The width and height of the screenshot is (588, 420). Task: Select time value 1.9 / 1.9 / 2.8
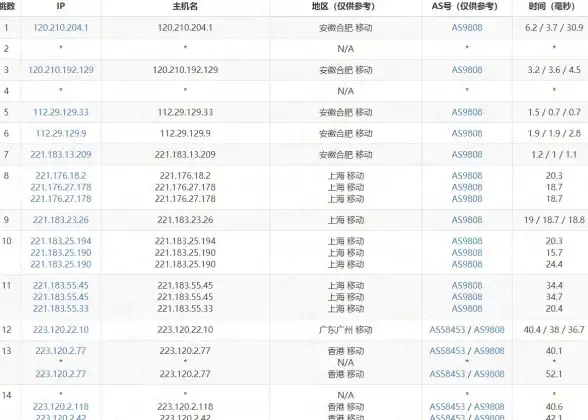point(554,134)
